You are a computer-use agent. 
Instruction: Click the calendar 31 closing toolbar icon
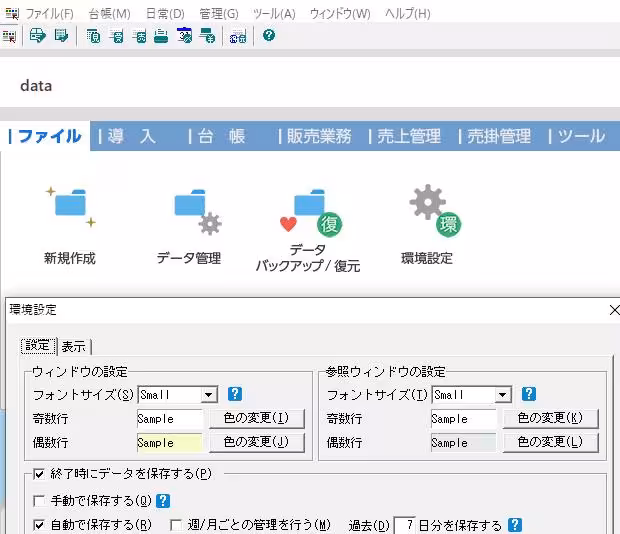tap(184, 36)
